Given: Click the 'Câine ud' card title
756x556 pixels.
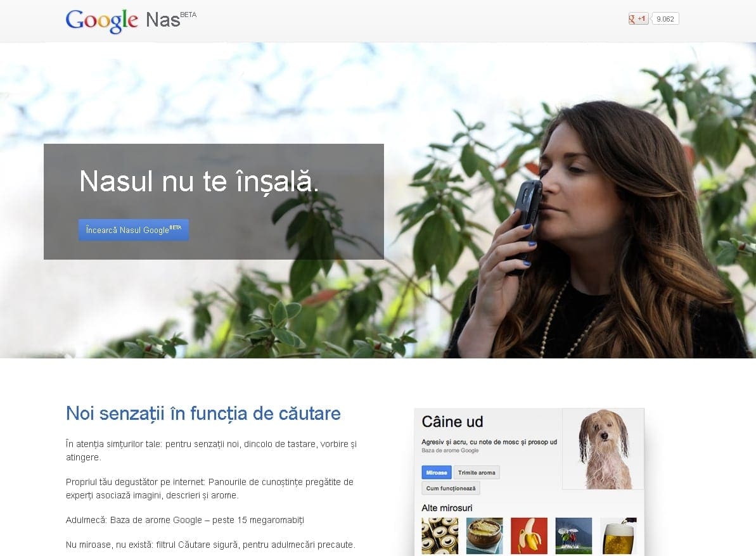Looking at the screenshot, I should click(452, 422).
